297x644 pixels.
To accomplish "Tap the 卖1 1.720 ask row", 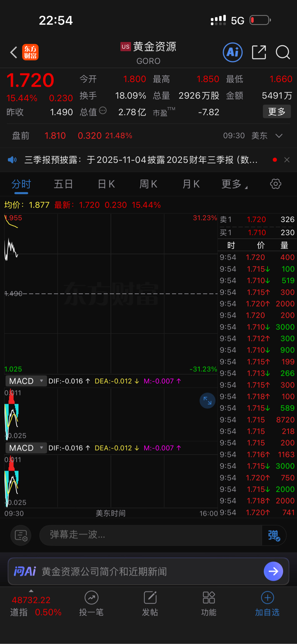I will [257, 219].
